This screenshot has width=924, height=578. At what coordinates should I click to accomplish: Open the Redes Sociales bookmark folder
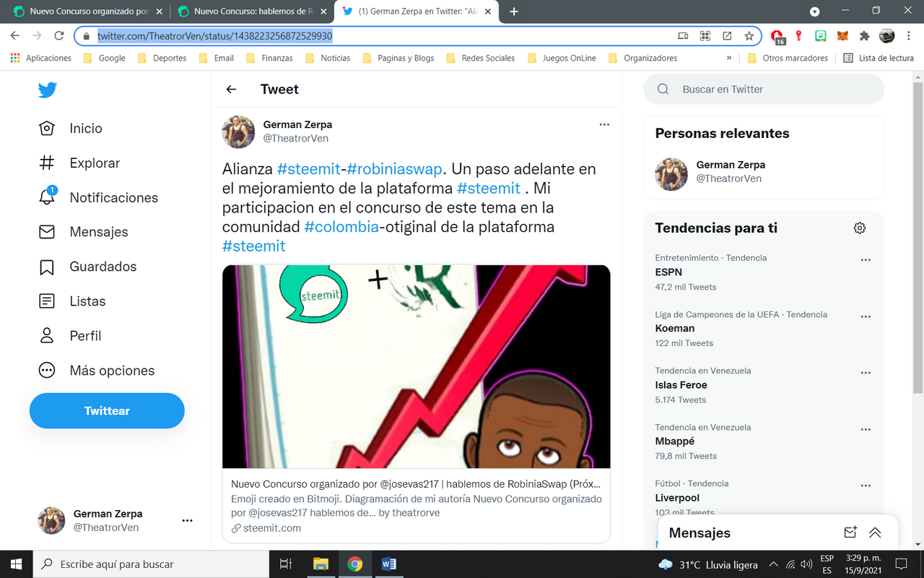pos(480,58)
